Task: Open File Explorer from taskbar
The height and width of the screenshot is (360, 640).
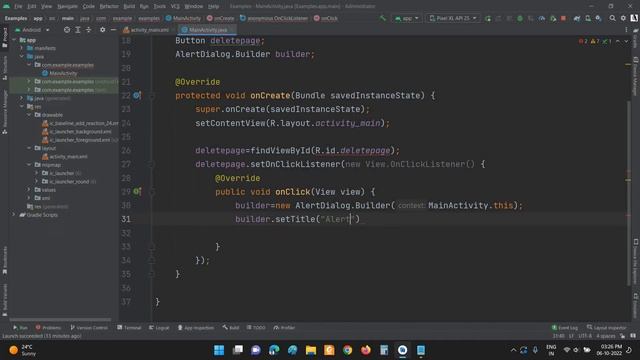Action: pyautogui.click(x=311, y=350)
